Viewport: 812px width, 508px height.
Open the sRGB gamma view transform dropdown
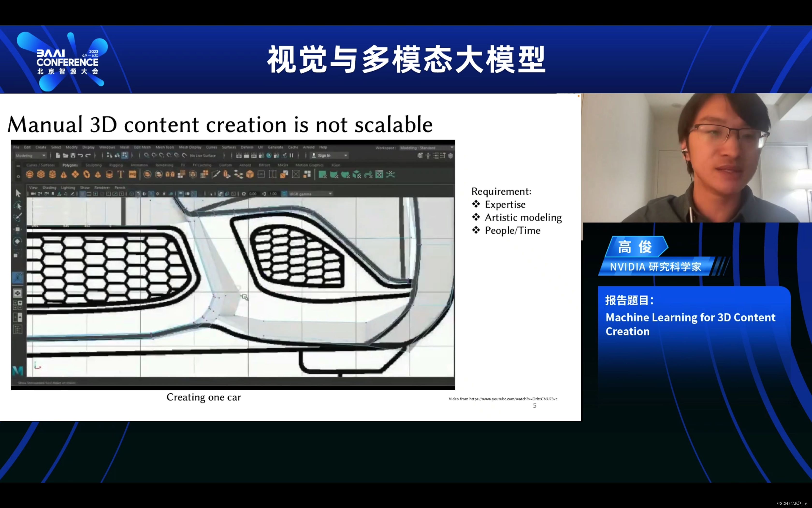311,194
